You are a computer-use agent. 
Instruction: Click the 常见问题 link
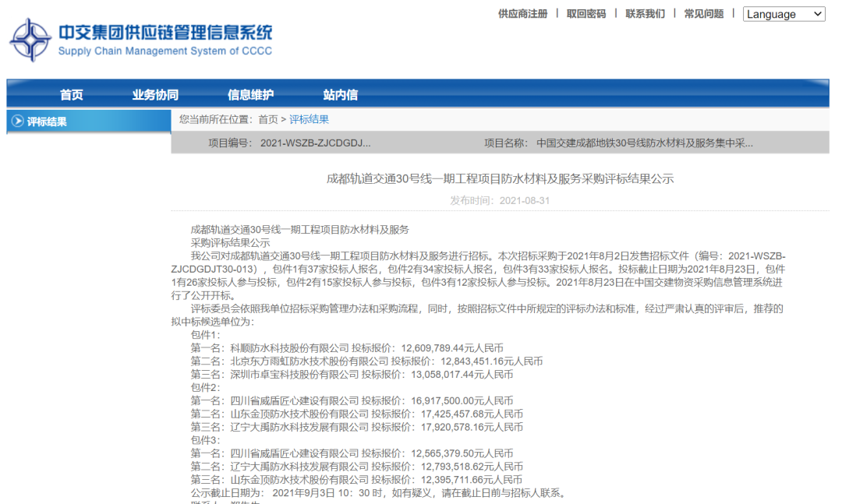pos(703,14)
